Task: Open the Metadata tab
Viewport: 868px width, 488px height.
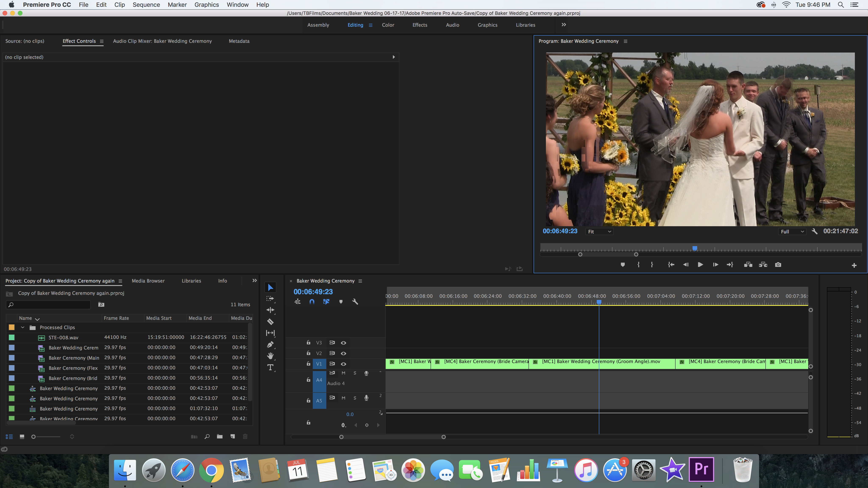Action: pos(239,41)
